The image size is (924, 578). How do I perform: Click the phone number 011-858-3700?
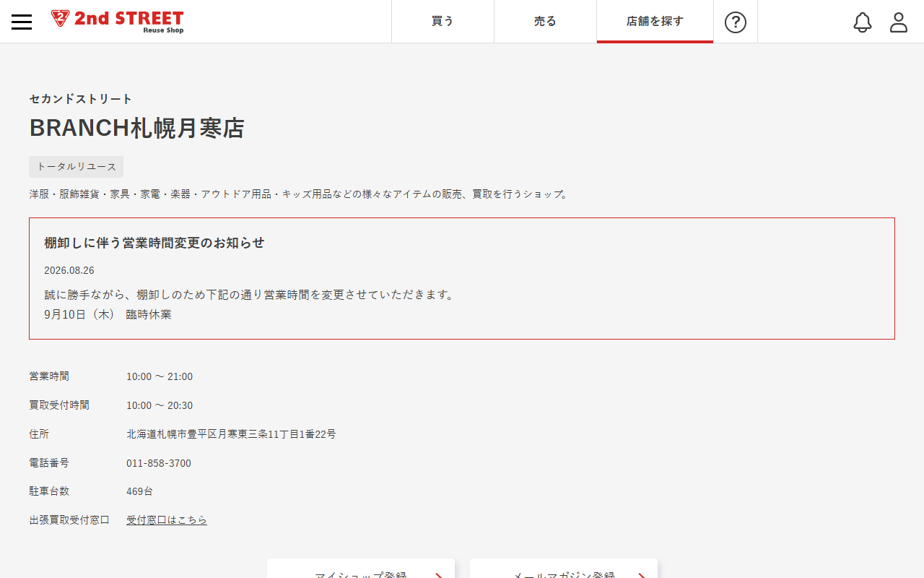[159, 463]
